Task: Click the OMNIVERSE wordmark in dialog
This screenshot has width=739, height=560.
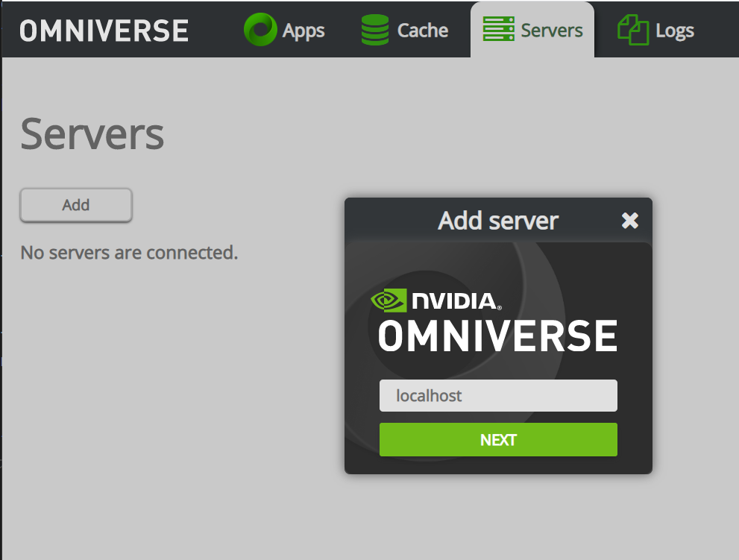Action: [x=497, y=336]
